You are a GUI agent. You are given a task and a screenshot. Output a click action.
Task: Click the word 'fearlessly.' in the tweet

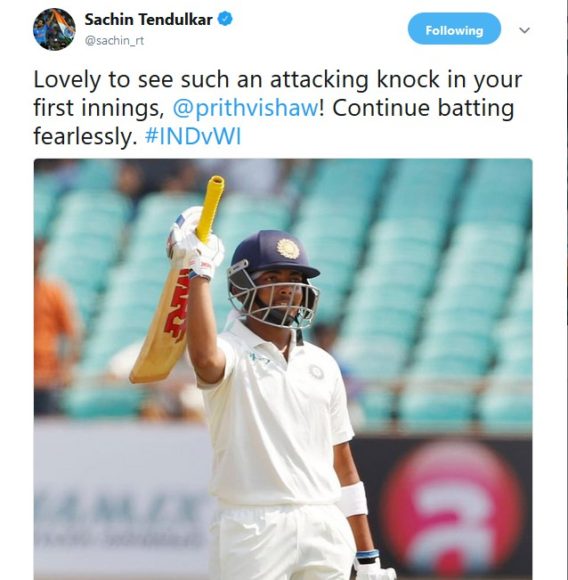[x=83, y=136]
